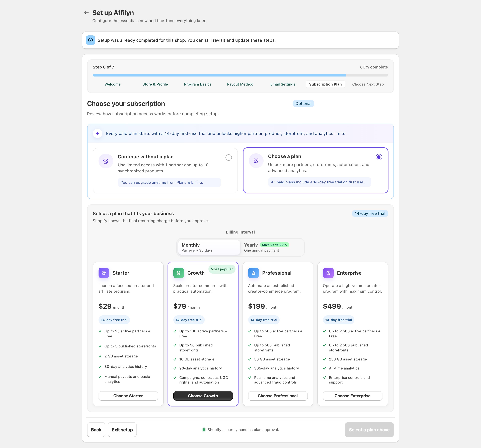Go to the Store & Profile step

[x=155, y=84]
